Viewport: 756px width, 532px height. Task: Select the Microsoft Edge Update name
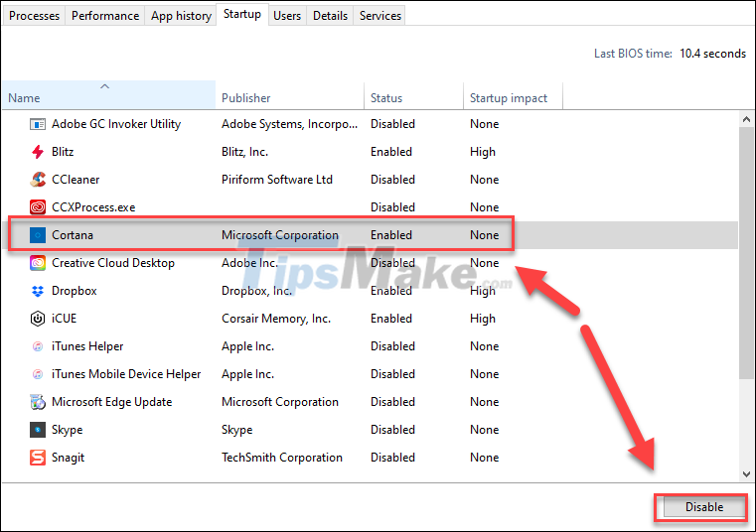coord(112,402)
